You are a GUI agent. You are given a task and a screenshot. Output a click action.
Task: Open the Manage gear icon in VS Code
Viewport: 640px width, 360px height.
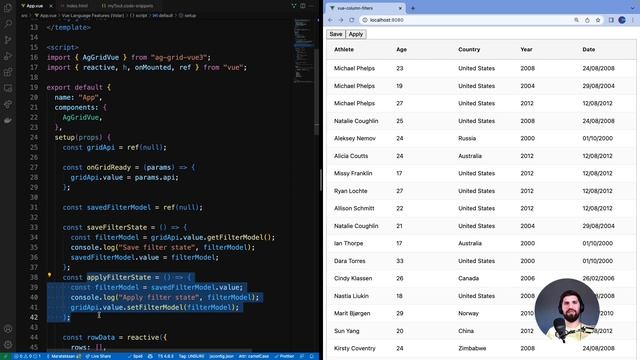(x=8, y=345)
